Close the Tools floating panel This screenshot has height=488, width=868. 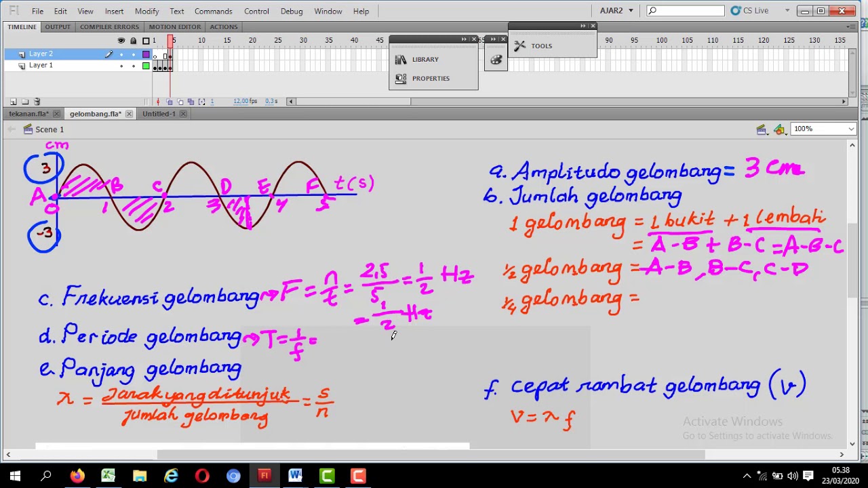[x=593, y=26]
